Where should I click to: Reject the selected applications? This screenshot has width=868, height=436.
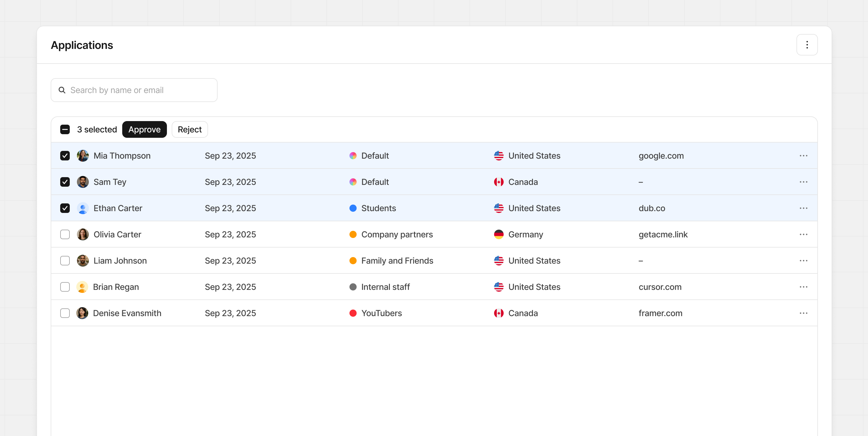click(189, 129)
